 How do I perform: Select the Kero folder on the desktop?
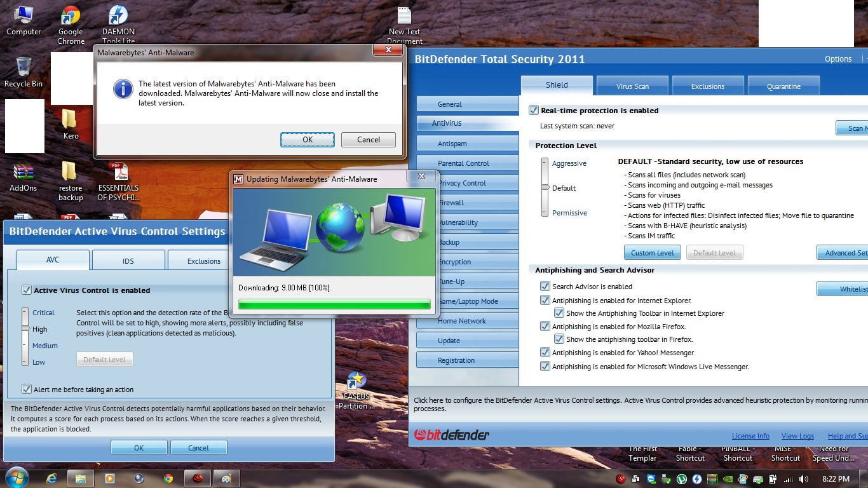click(x=71, y=124)
